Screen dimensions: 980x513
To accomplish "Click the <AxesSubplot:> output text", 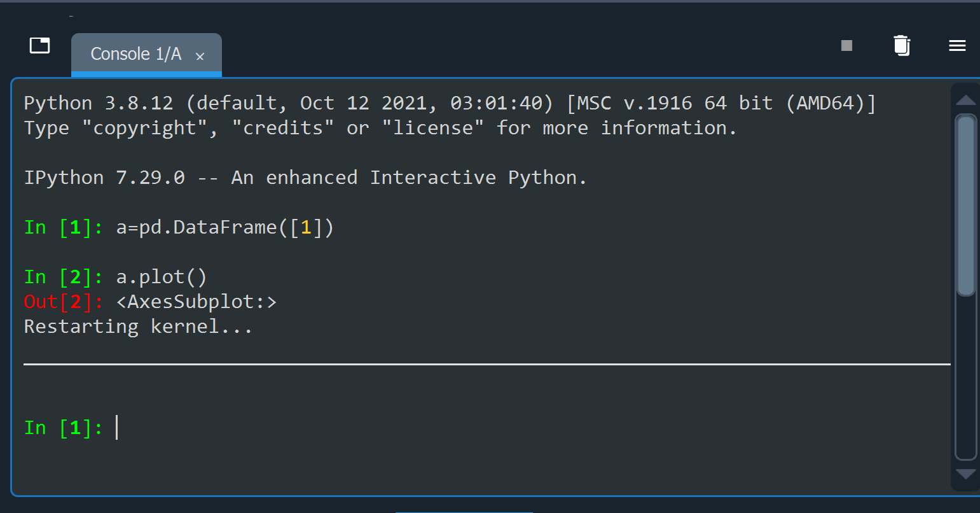I will 198,301.
